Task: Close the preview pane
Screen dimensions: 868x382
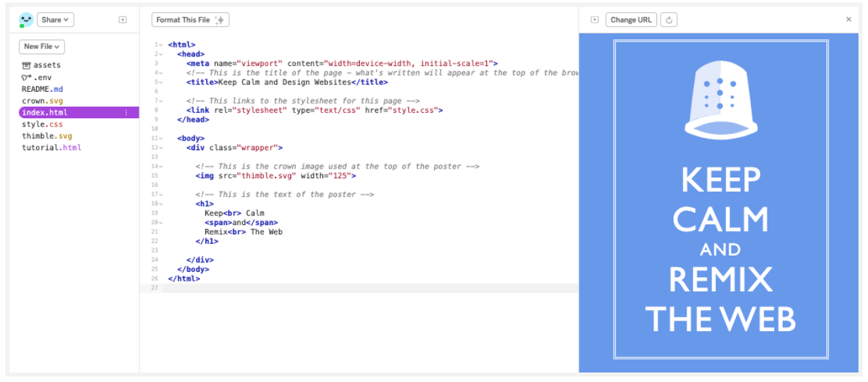Action: click(x=848, y=20)
